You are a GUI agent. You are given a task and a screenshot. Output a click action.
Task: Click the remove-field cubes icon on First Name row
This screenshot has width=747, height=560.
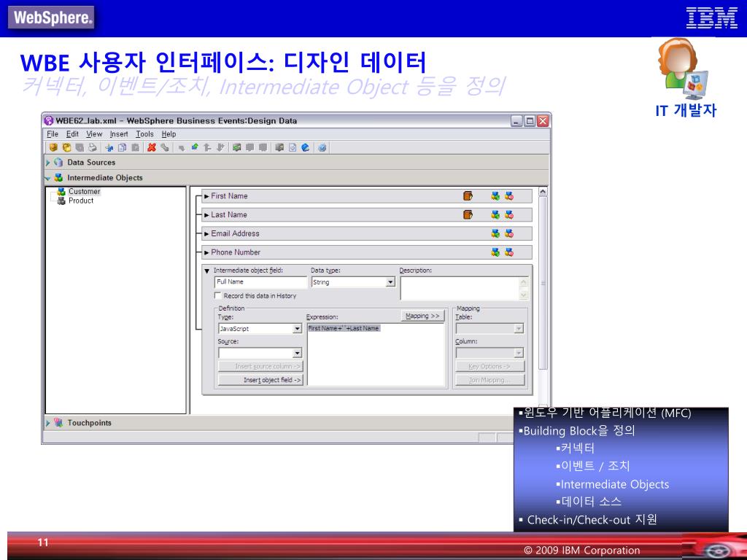[x=509, y=195]
